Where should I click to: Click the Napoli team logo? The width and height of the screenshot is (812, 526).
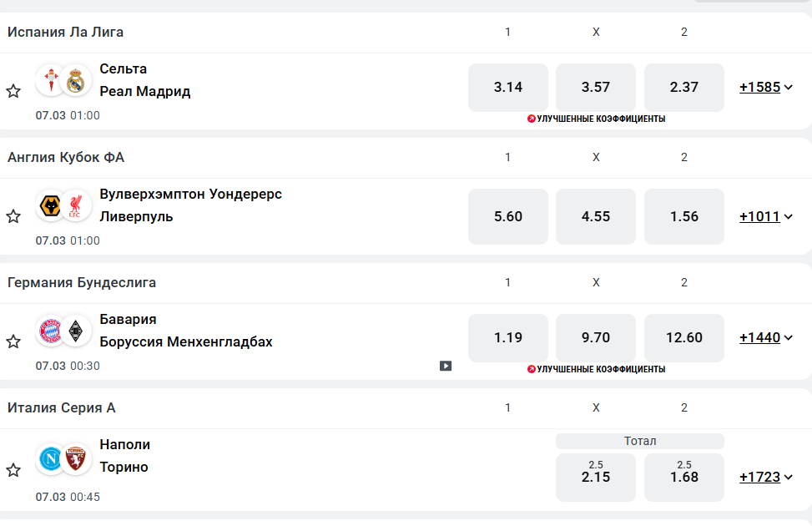tap(51, 460)
